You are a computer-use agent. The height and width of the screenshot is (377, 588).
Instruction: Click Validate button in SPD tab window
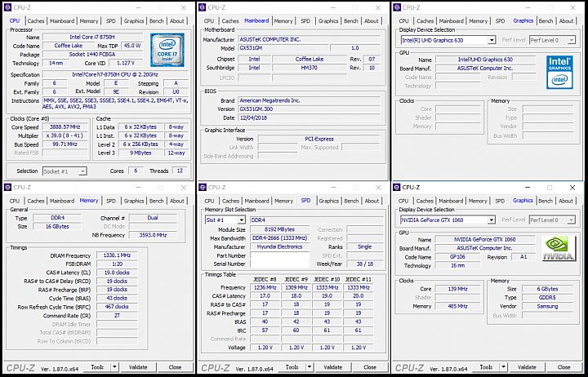(332, 367)
